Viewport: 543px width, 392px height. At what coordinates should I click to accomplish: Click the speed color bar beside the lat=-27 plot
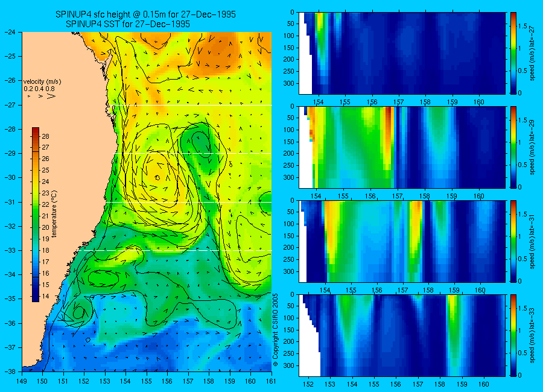(513, 53)
